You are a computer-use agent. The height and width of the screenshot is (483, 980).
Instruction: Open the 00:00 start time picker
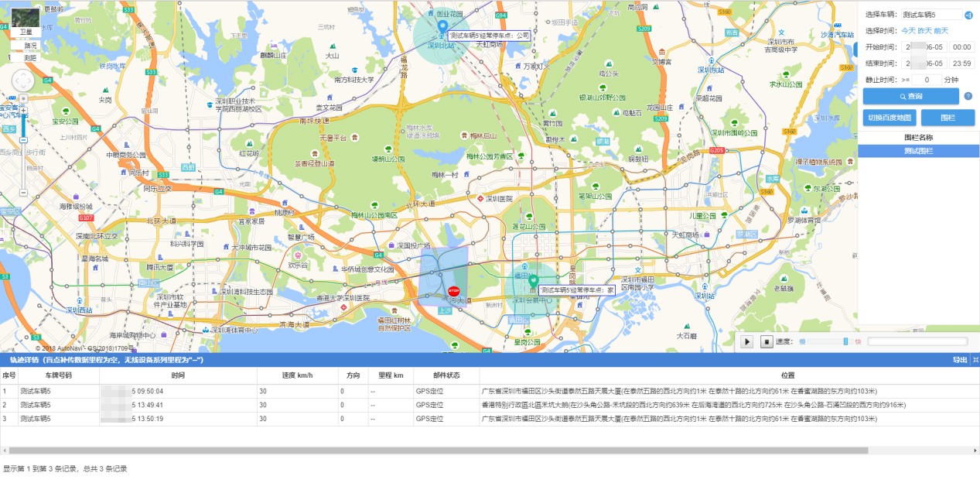point(964,46)
